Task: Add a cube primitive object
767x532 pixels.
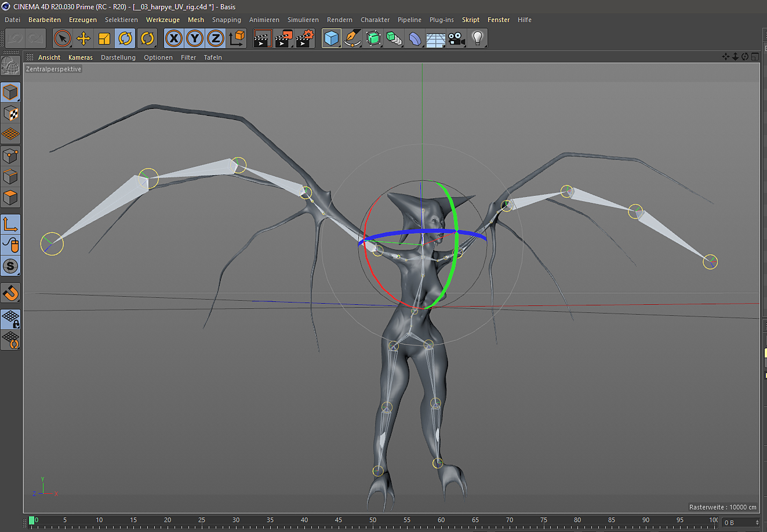Action: [x=332, y=39]
